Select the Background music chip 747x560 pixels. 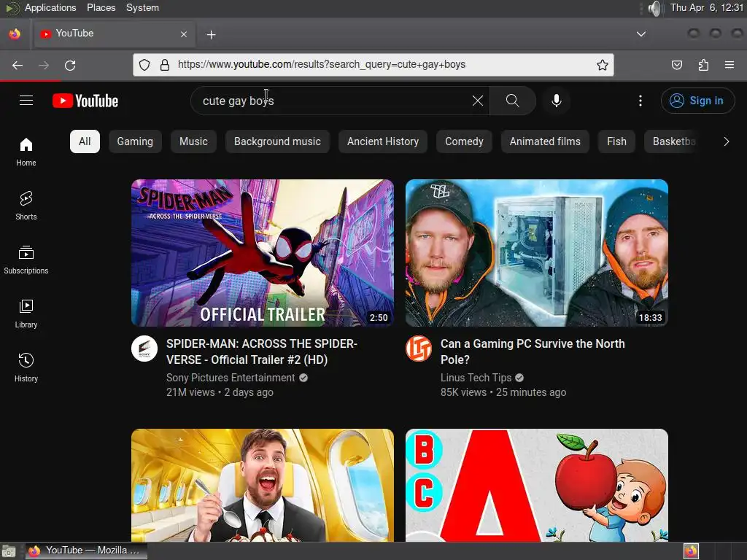coord(277,141)
